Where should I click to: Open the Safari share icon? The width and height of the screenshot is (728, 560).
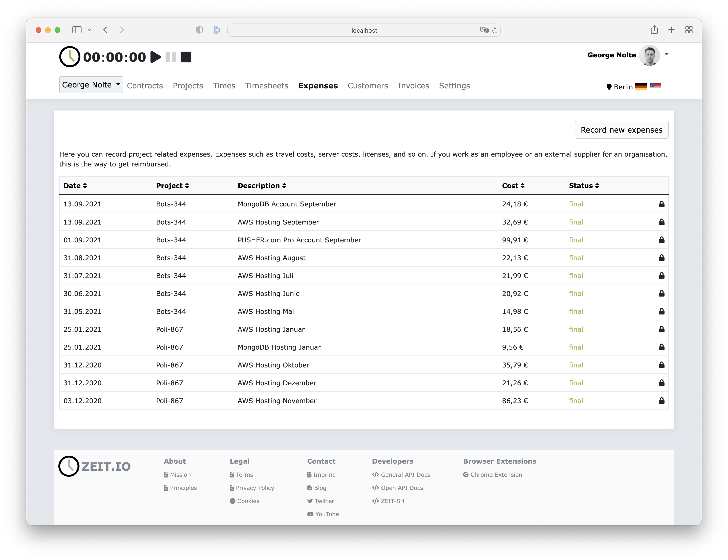[x=654, y=30]
